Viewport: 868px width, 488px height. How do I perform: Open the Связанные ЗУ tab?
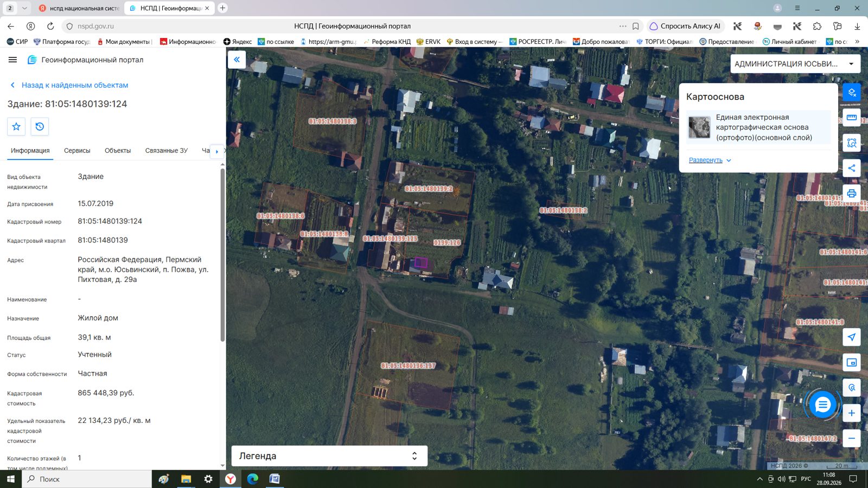(x=167, y=151)
